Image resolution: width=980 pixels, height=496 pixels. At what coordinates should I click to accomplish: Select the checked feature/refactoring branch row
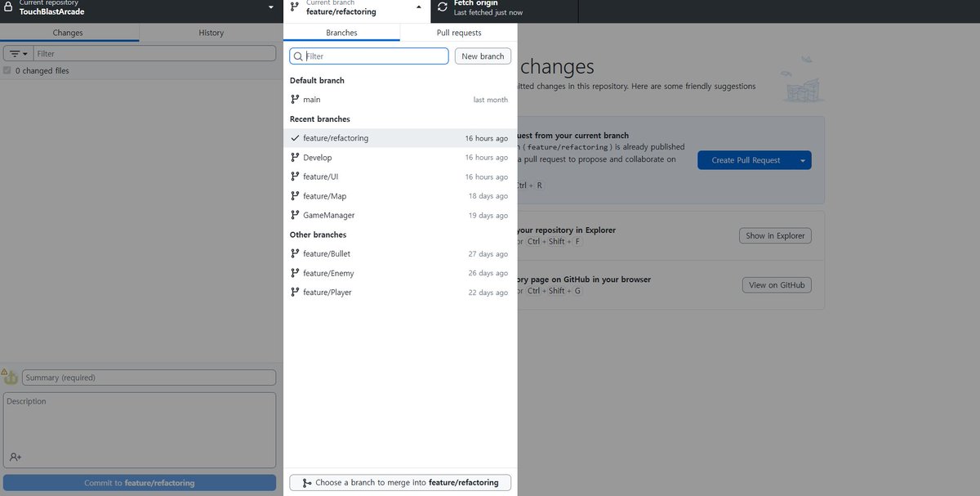point(400,138)
